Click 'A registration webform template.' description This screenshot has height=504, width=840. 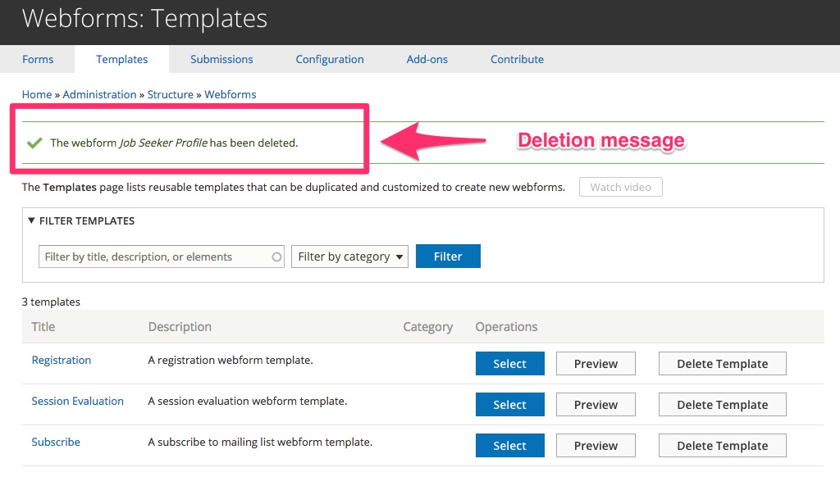pyautogui.click(x=231, y=360)
